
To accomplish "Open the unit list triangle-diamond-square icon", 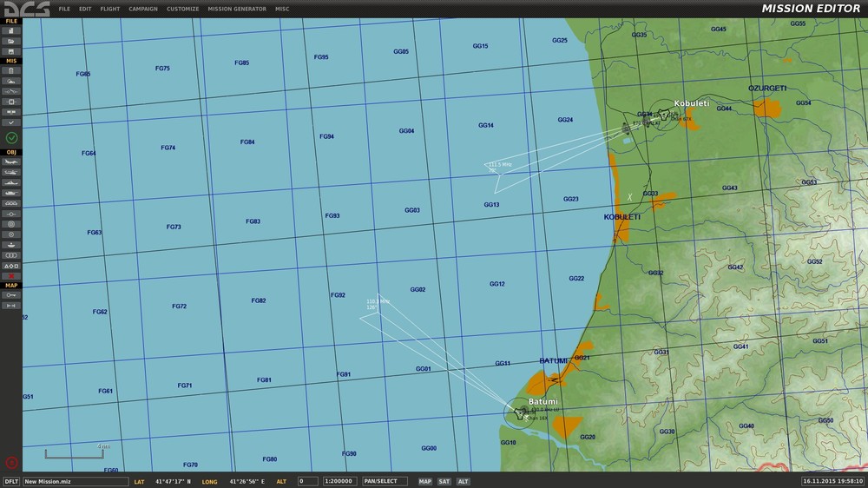I will 11,266.
